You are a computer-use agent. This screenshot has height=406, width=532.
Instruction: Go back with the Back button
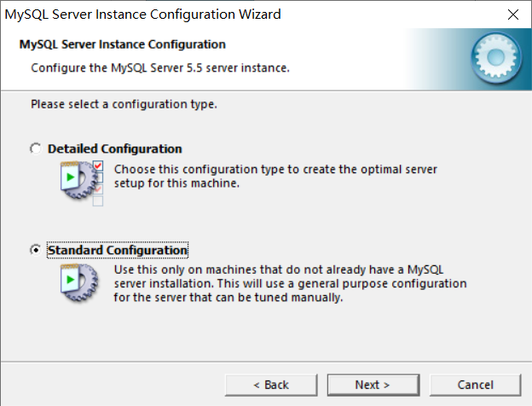click(x=270, y=385)
